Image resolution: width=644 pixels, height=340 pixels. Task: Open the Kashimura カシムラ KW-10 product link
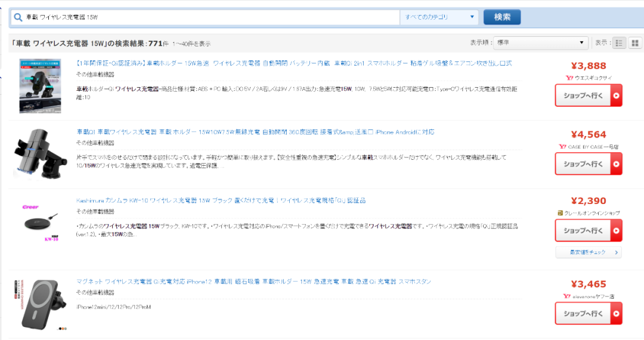[221, 200]
